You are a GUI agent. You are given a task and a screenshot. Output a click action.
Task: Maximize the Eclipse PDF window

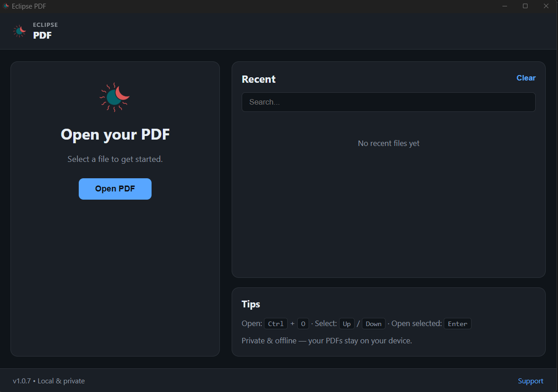[525, 6]
